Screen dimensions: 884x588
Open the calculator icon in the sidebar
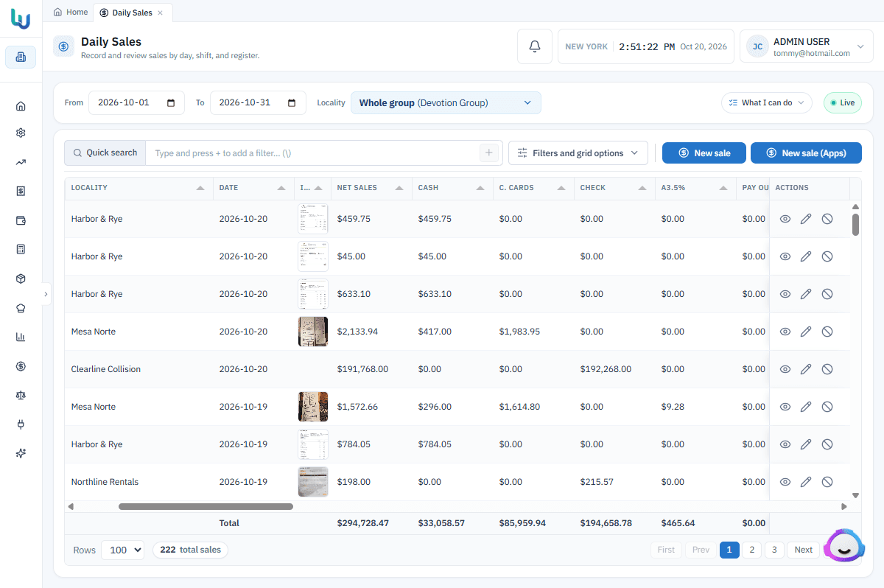[21, 249]
